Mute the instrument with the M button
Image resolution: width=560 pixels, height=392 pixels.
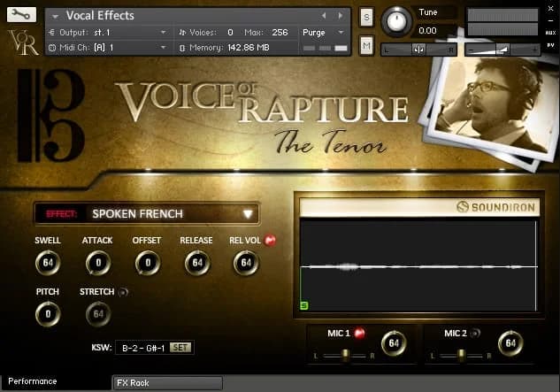tap(366, 43)
